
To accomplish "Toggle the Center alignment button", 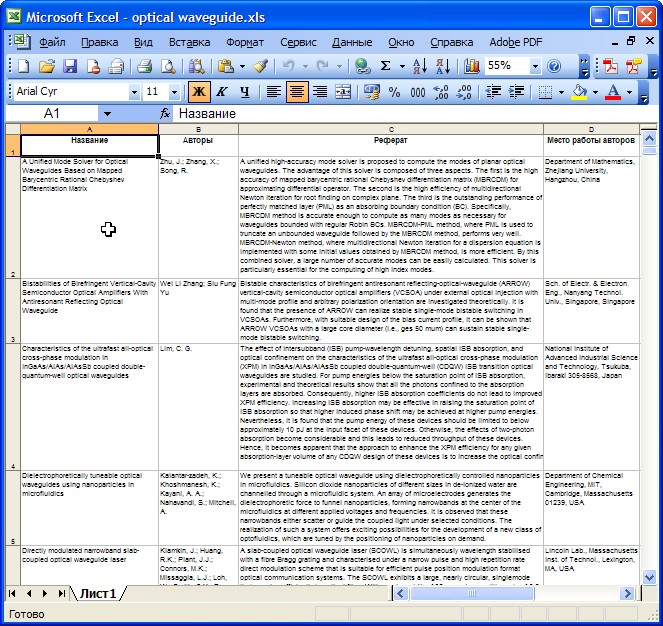I will pyautogui.click(x=297, y=92).
